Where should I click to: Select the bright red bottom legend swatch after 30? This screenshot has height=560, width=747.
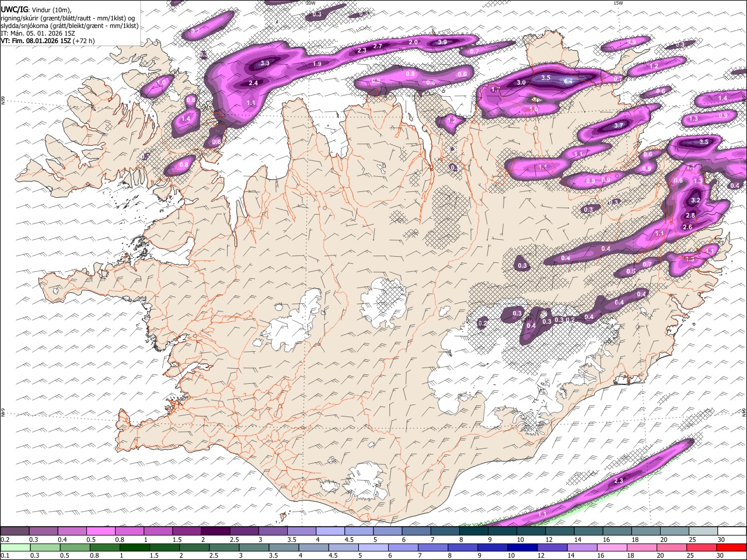732,547
